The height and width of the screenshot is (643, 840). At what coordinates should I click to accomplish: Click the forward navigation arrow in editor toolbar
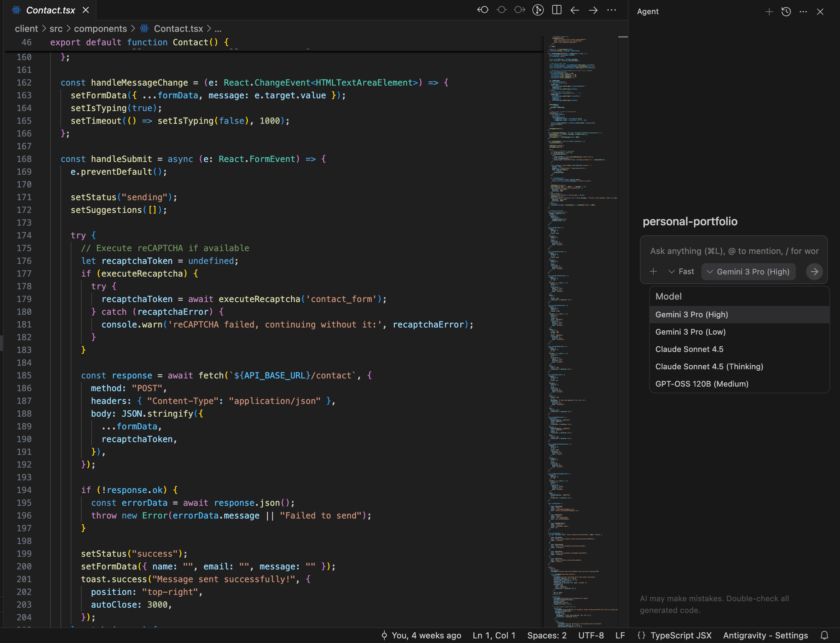[x=593, y=10]
